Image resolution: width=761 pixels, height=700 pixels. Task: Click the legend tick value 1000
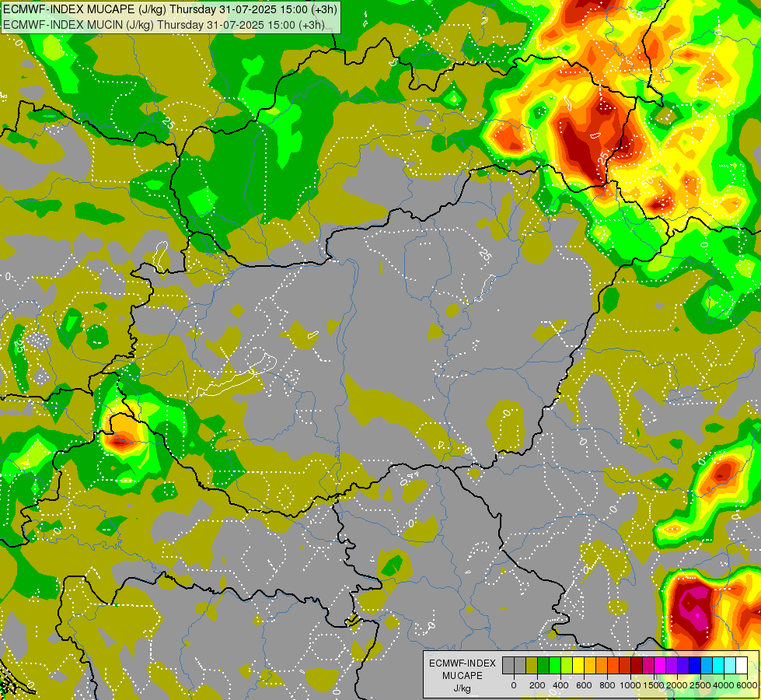click(630, 685)
